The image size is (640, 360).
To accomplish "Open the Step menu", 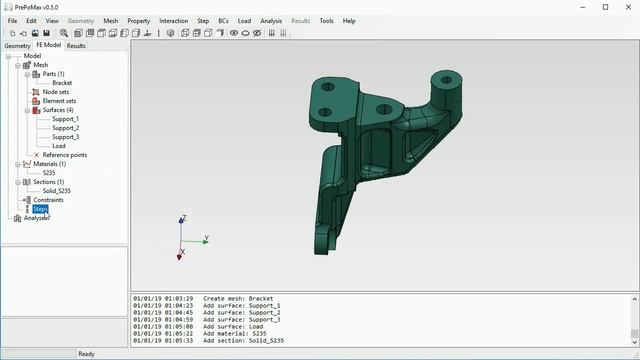I will click(203, 21).
